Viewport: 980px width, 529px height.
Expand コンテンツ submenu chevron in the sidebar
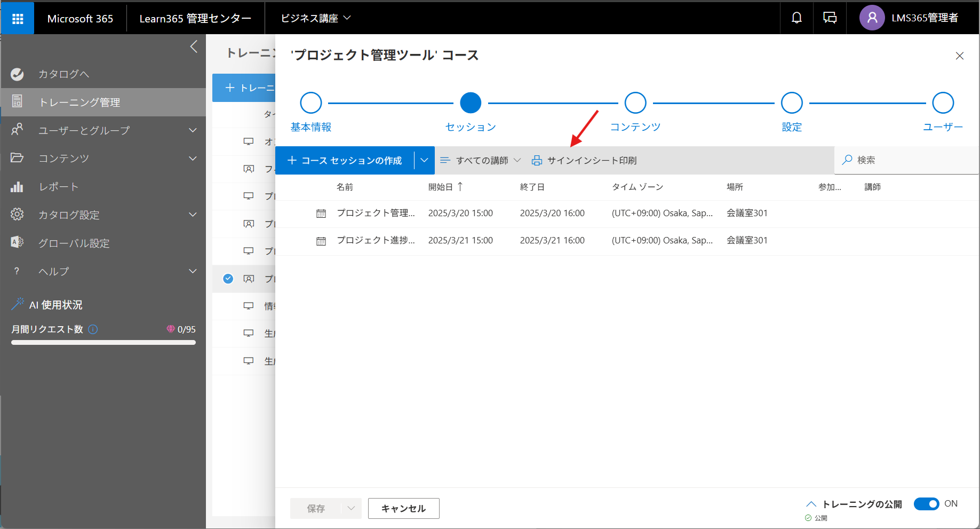coord(193,159)
